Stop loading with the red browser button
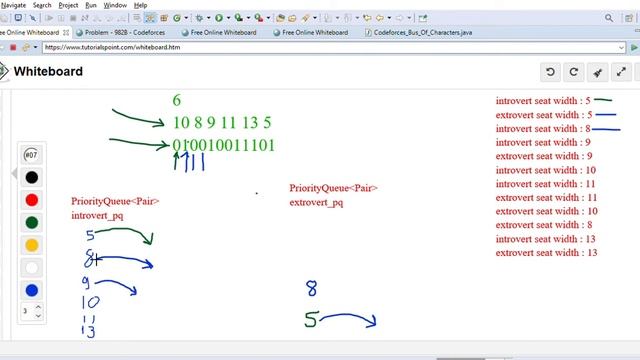 tap(13, 47)
